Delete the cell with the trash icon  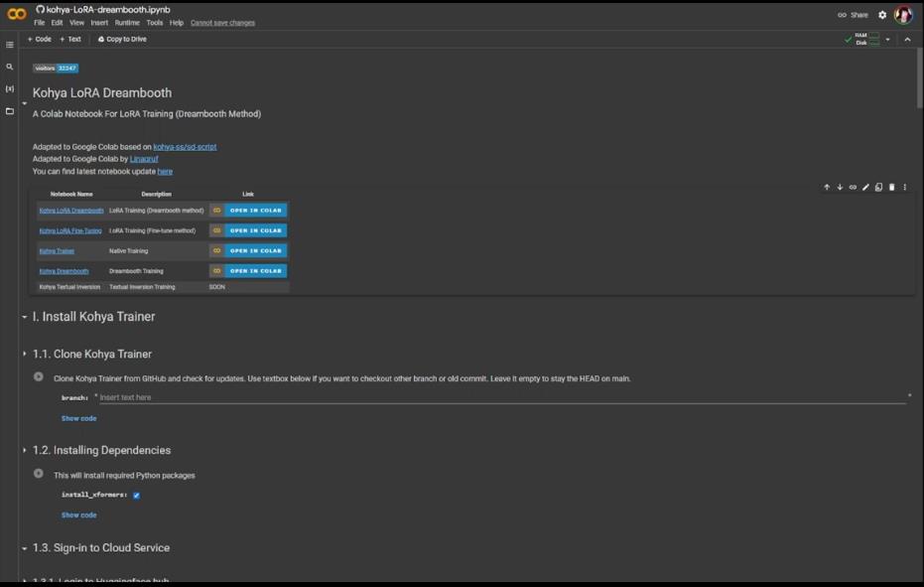tap(890, 186)
